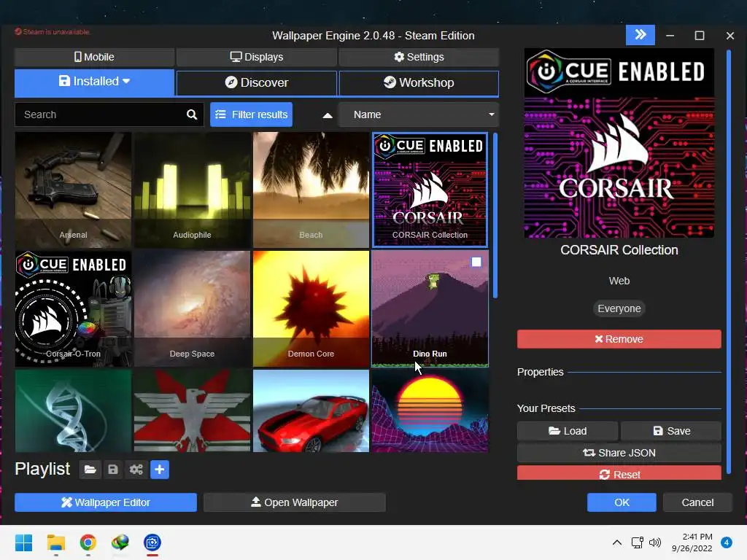The width and height of the screenshot is (747, 560).
Task: Open the notification center badge
Action: tap(727, 542)
